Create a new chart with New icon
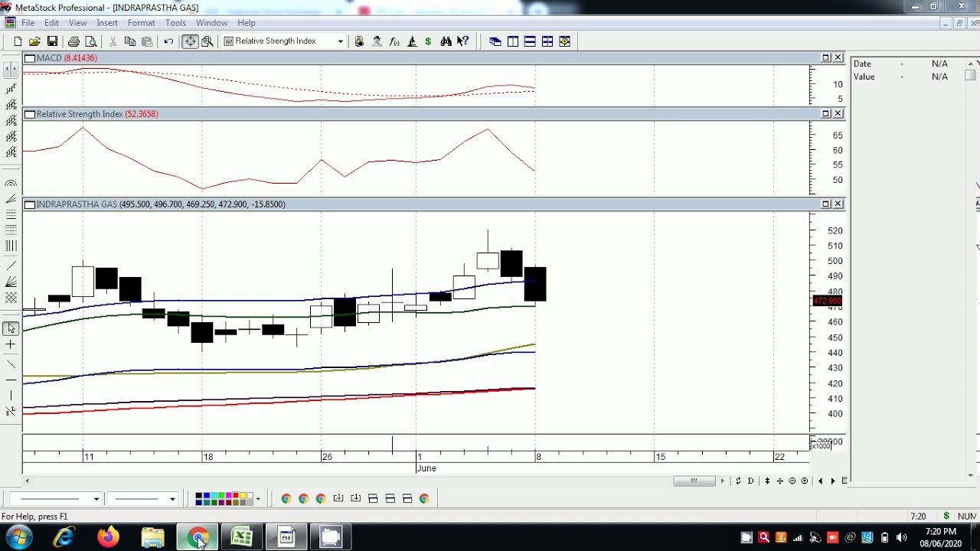This screenshot has height=551, width=980. point(18,41)
